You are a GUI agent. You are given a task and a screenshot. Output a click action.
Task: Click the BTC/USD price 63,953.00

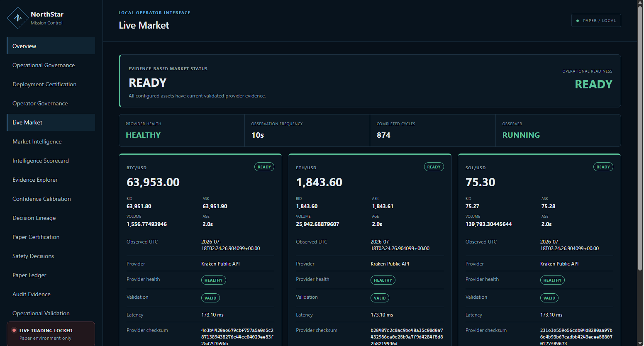point(153,183)
